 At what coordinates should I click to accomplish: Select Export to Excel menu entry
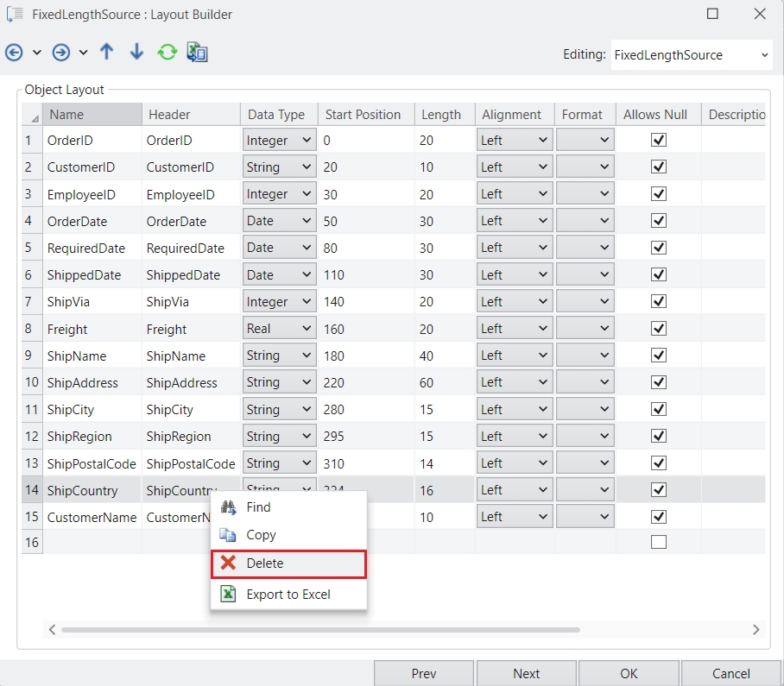point(288,594)
